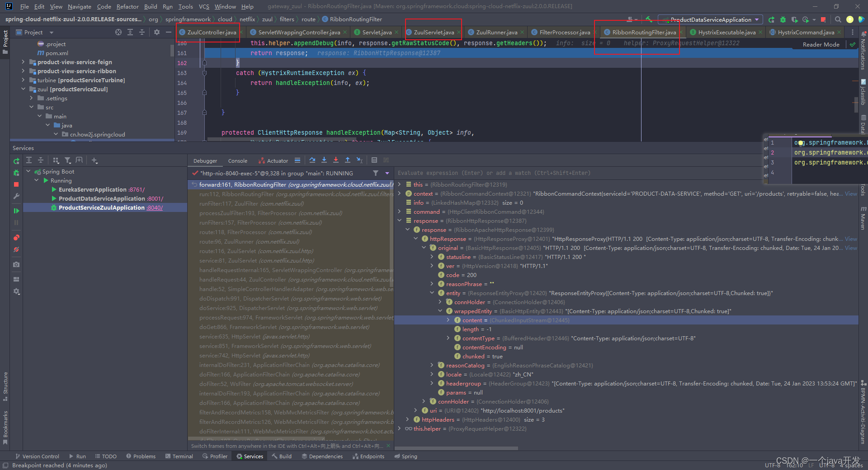The width and height of the screenshot is (868, 470).
Task: Select frame run:112, RibbonRoutingFilter
Action: tap(291, 194)
